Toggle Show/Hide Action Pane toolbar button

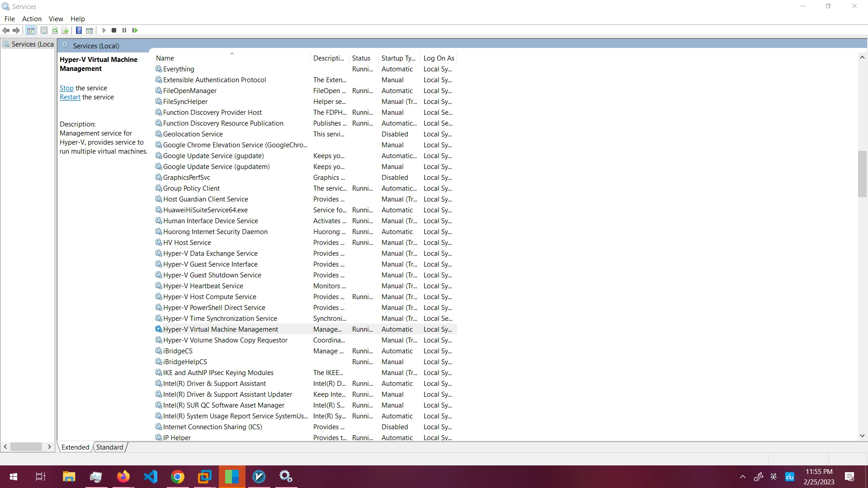pyautogui.click(x=90, y=30)
